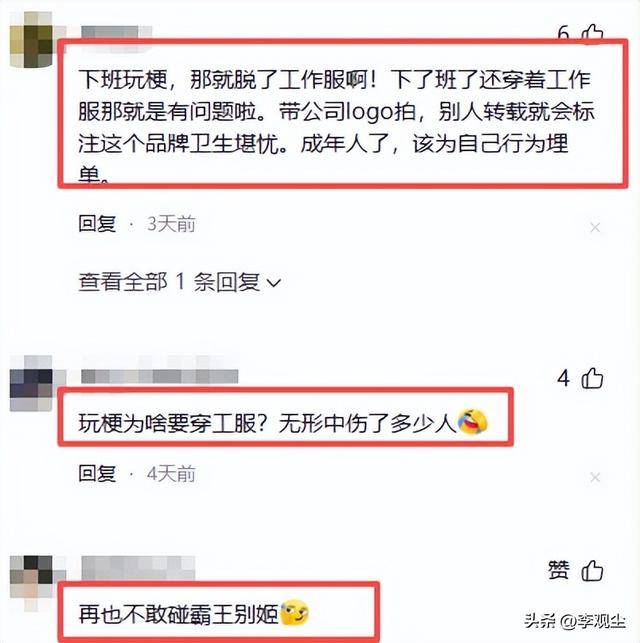Dismiss the comment posted 4天前
The width and height of the screenshot is (640, 643).
[595, 477]
